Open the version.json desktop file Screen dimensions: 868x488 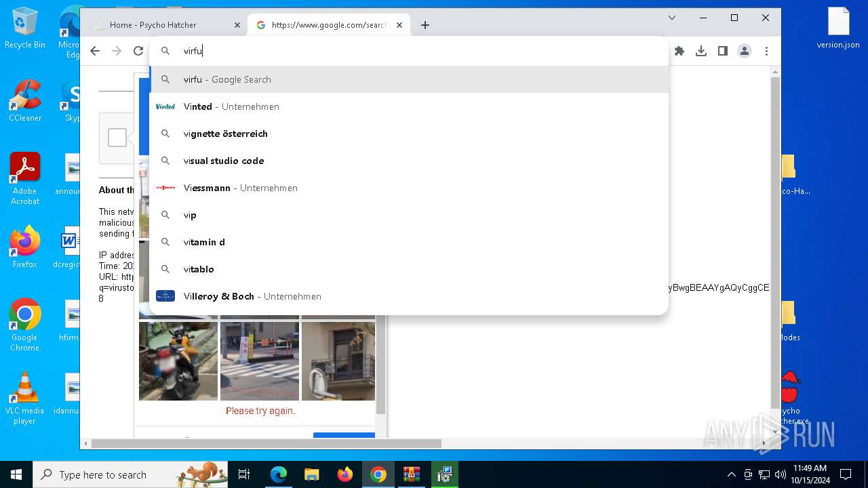tap(838, 28)
